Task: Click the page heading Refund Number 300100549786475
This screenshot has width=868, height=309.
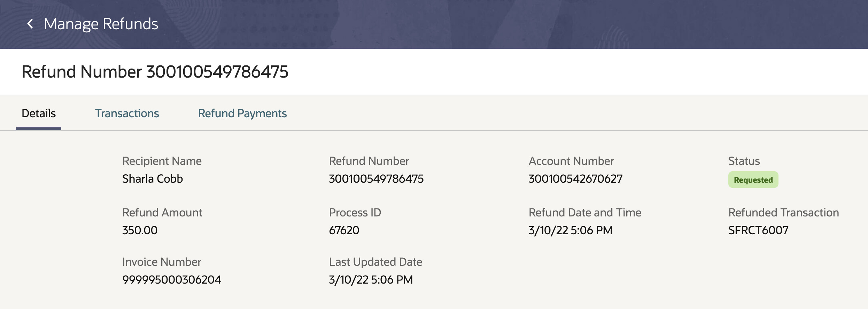Action: tap(155, 72)
